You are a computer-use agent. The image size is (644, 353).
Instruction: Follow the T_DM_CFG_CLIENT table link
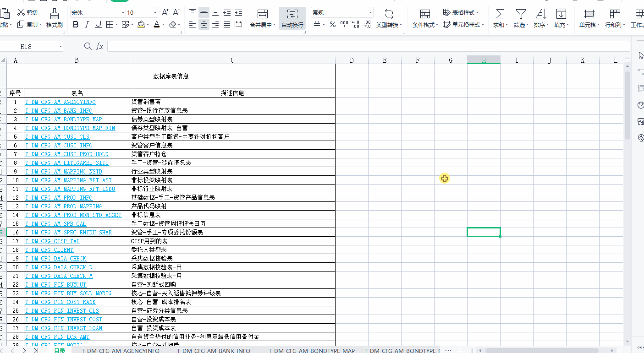pyautogui.click(x=49, y=250)
